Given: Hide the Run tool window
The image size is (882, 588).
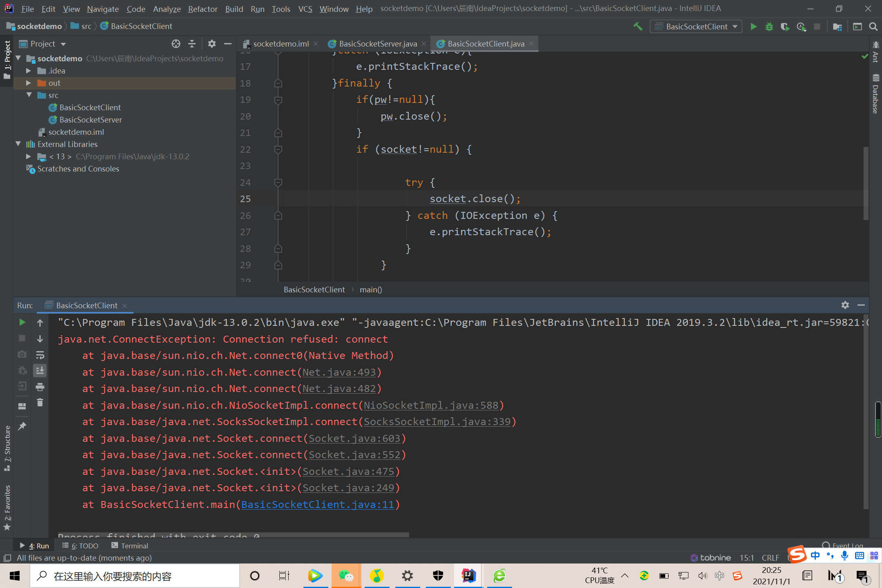Looking at the screenshot, I should [x=861, y=305].
